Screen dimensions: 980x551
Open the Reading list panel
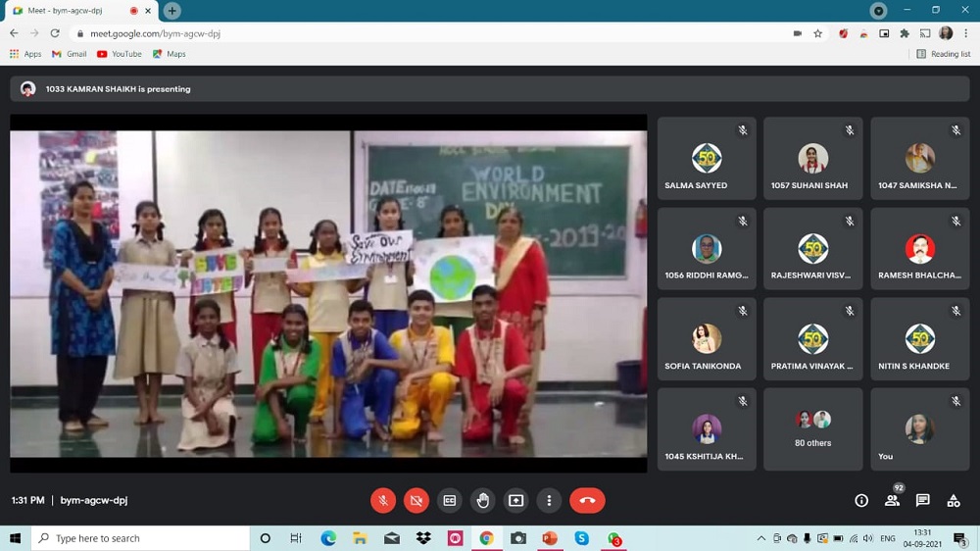(943, 54)
